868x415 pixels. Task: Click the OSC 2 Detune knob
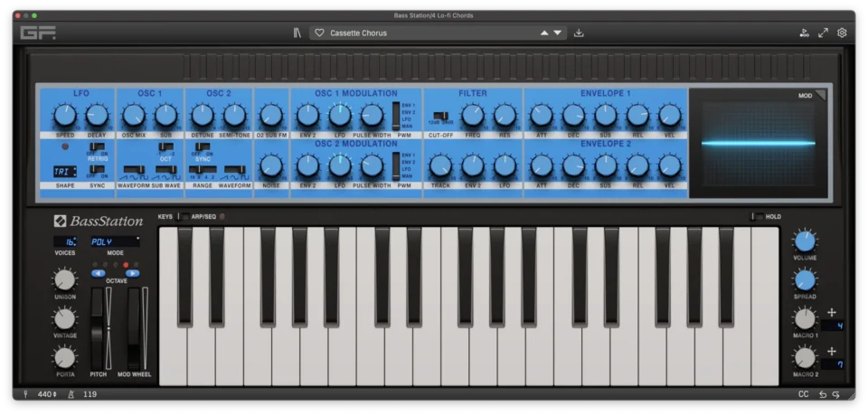pyautogui.click(x=203, y=117)
